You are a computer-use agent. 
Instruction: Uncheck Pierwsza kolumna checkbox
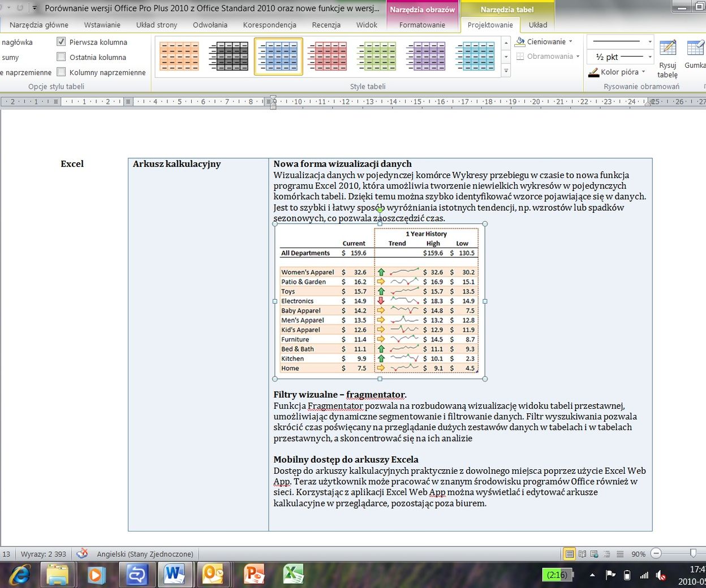61,42
